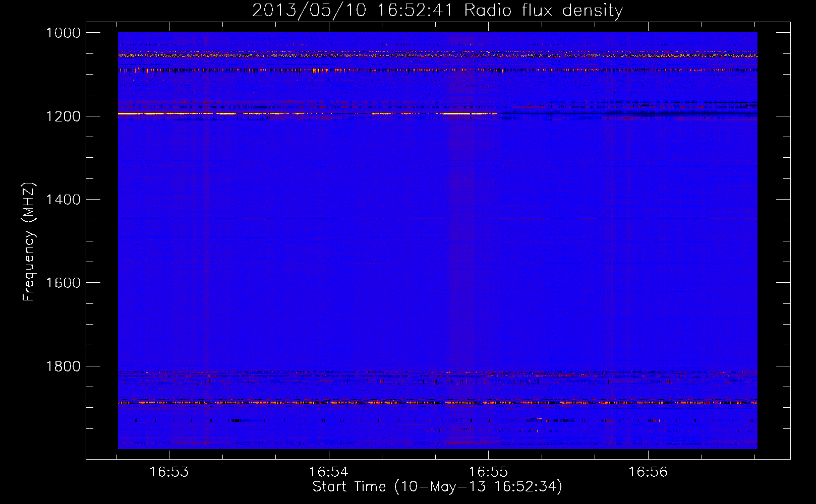The image size is (816, 504).
Task: Click the 16:54 time tick label
Action: click(329, 472)
